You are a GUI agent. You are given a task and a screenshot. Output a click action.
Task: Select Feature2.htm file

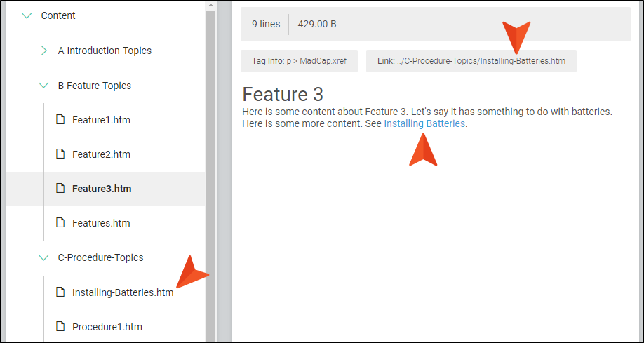101,154
